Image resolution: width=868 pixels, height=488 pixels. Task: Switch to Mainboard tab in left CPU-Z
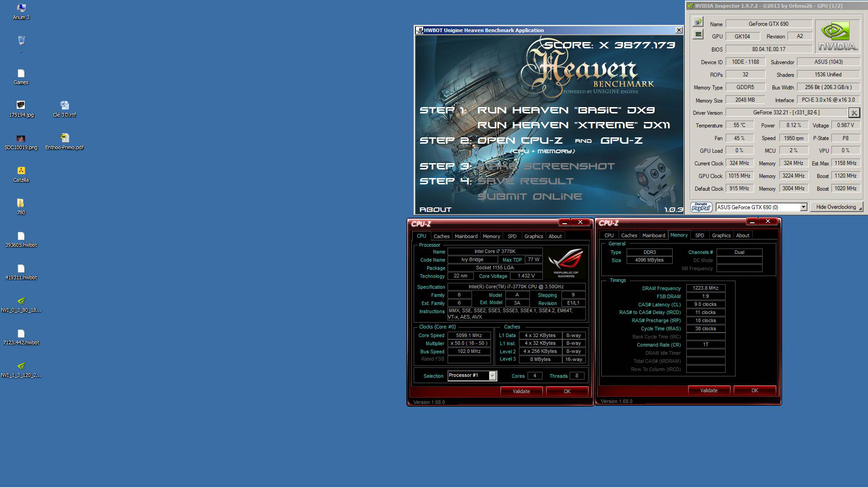(466, 236)
